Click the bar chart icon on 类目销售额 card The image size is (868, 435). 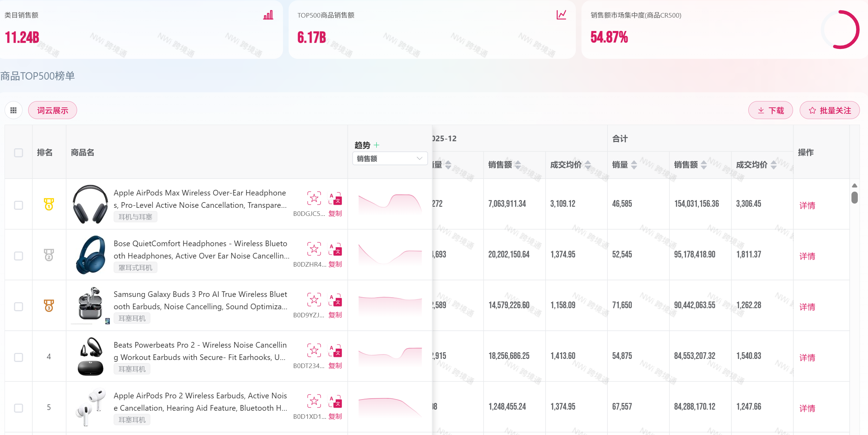(268, 15)
